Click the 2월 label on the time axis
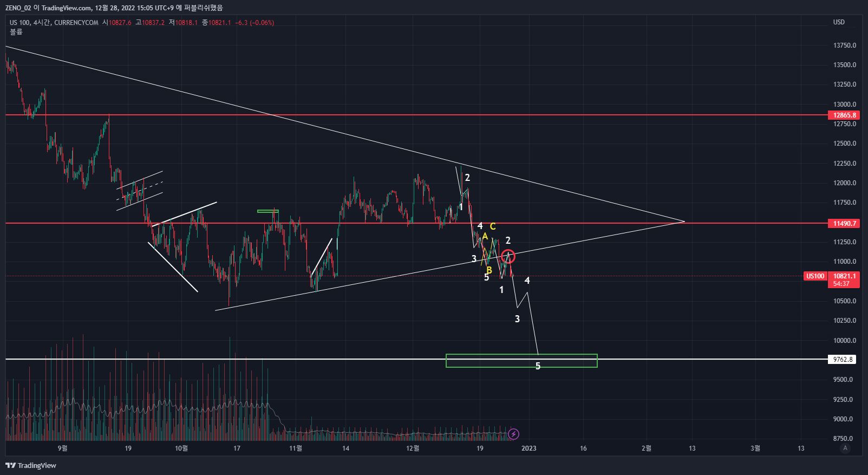The height and width of the screenshot is (475, 868). tap(647, 448)
